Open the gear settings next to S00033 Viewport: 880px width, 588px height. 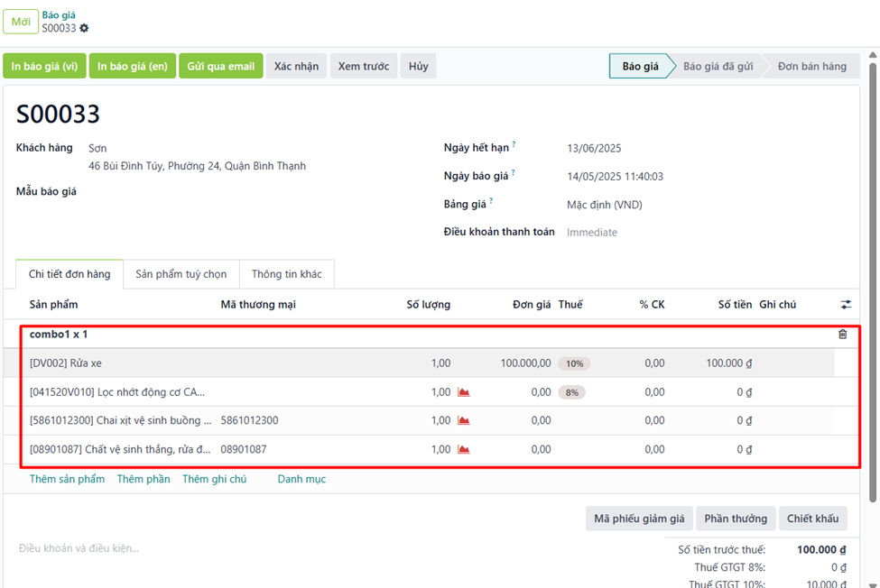84,28
